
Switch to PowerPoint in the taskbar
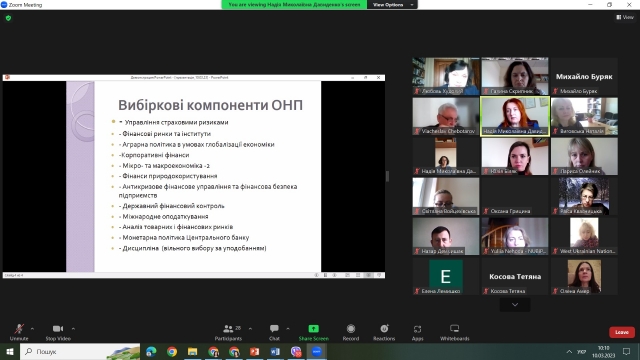point(255,351)
